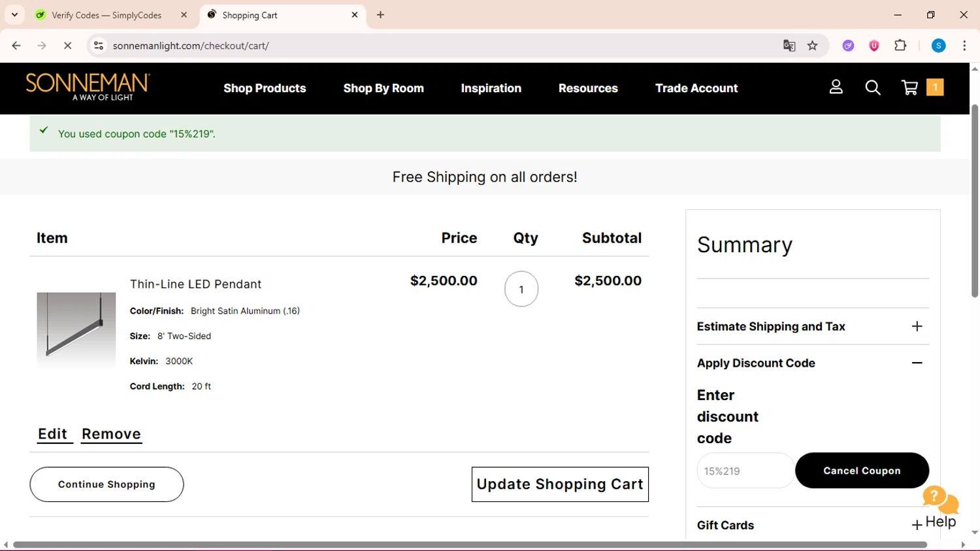
Task: Click Update Shopping Cart button
Action: pos(560,484)
